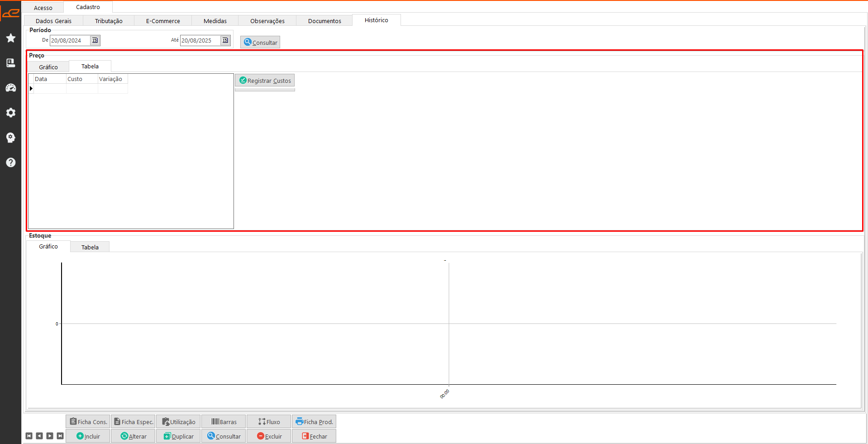Select Tabela tab in Estoque section
Viewport: 868px width, 444px height.
pos(90,247)
